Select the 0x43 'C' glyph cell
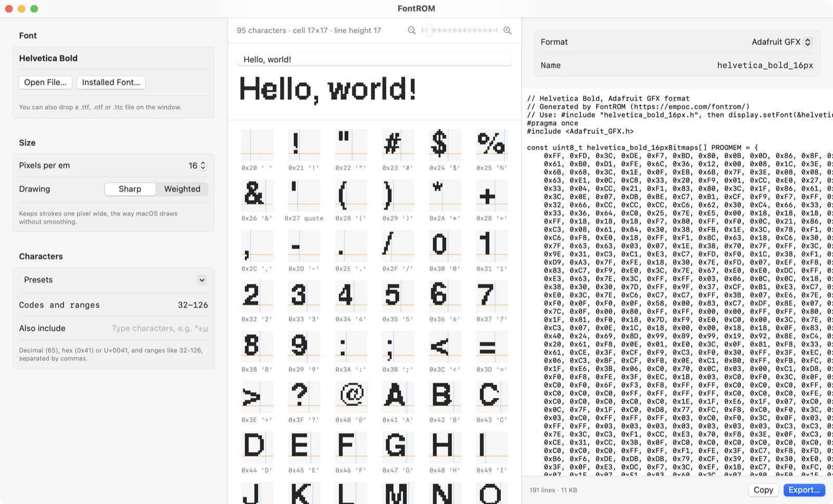Image resolution: width=833 pixels, height=504 pixels. pos(492,403)
